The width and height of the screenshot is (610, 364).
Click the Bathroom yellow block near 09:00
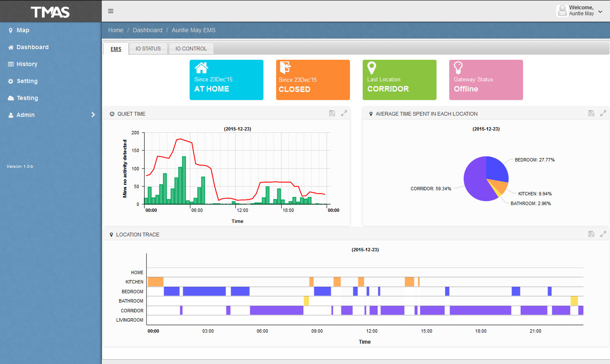tap(306, 301)
